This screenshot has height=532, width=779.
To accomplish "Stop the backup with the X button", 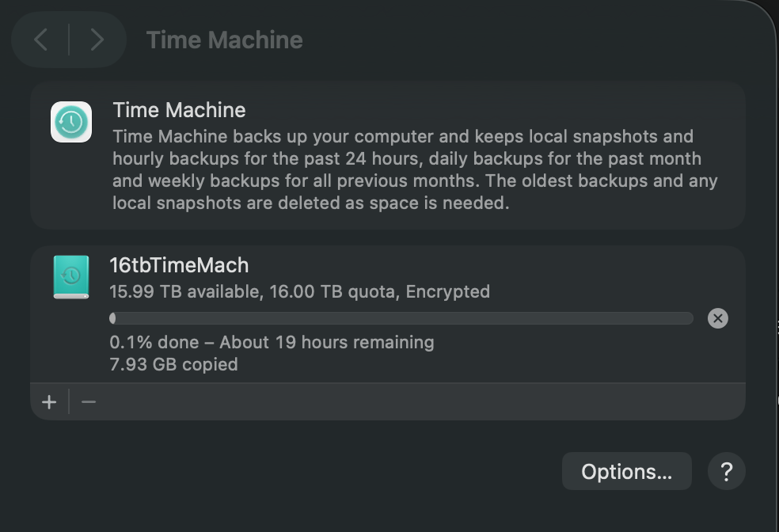I will pyautogui.click(x=717, y=318).
